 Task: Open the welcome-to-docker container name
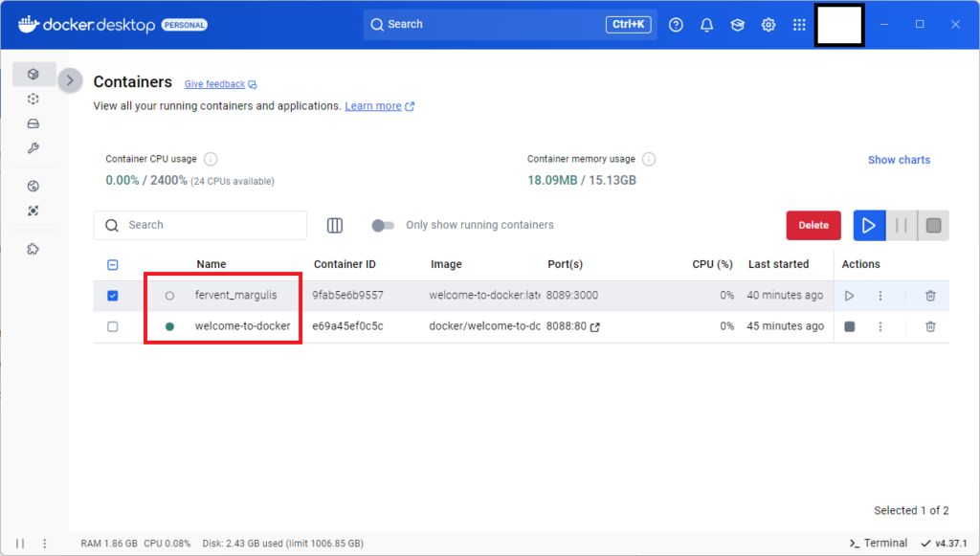pyautogui.click(x=242, y=326)
